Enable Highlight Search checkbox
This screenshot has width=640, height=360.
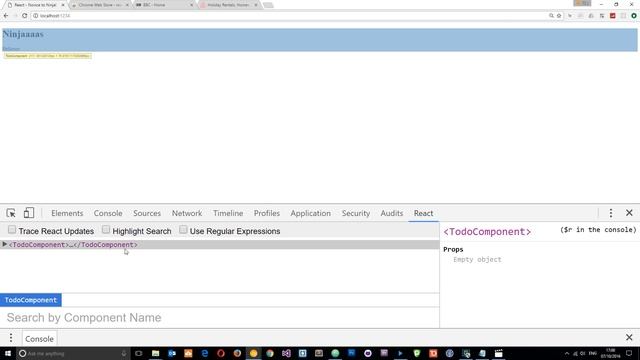click(106, 230)
